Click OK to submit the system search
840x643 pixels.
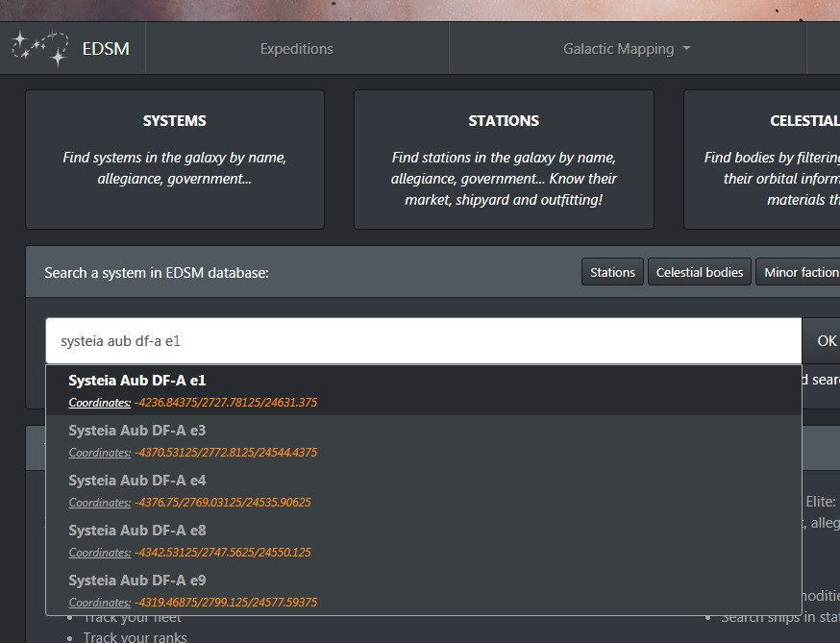tap(821, 341)
